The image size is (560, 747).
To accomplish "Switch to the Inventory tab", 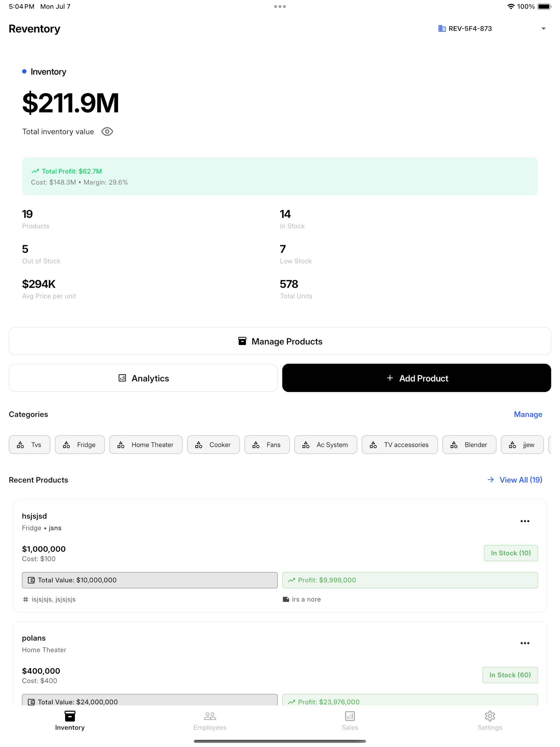I will pyautogui.click(x=70, y=721).
